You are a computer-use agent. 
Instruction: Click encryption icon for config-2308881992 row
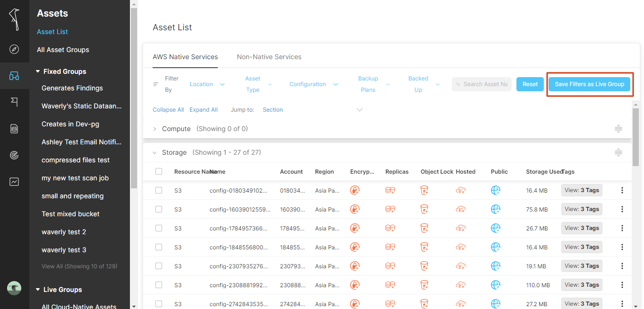pyautogui.click(x=355, y=285)
